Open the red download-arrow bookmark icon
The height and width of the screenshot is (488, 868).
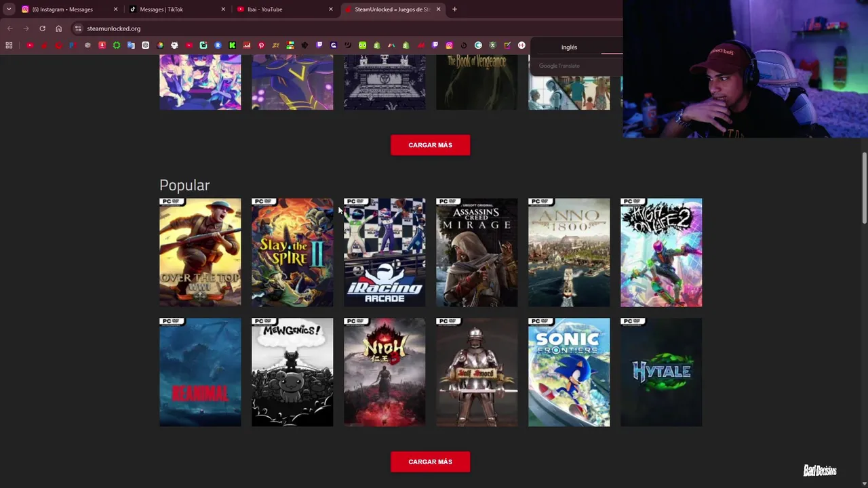102,45
